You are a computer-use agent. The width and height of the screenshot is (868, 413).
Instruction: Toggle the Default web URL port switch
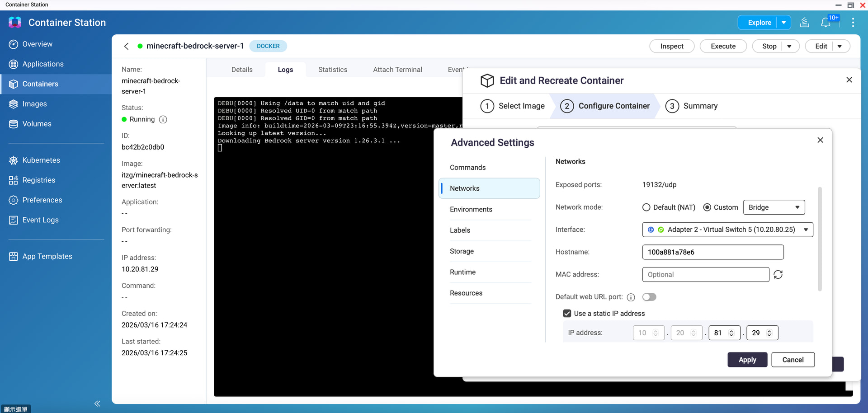point(649,297)
